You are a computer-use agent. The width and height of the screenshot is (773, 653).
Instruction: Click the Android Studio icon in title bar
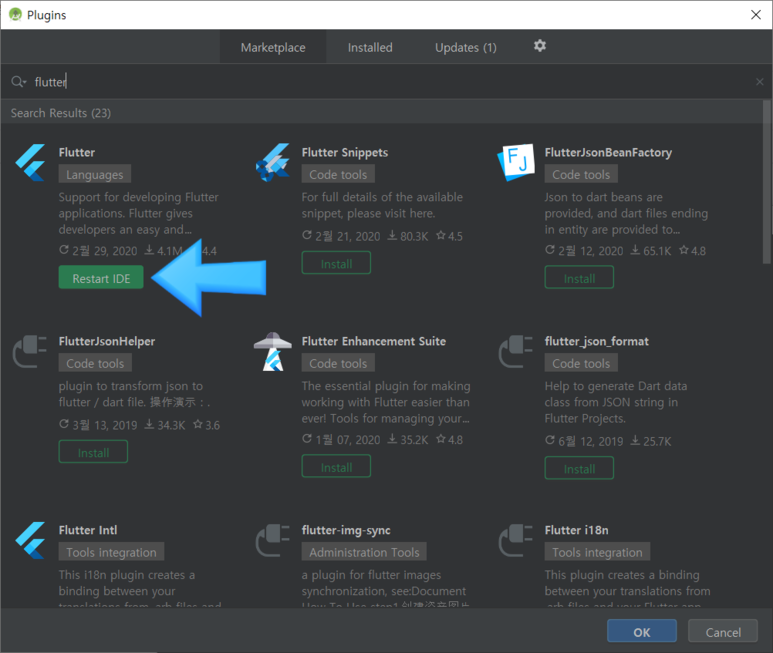pos(16,15)
